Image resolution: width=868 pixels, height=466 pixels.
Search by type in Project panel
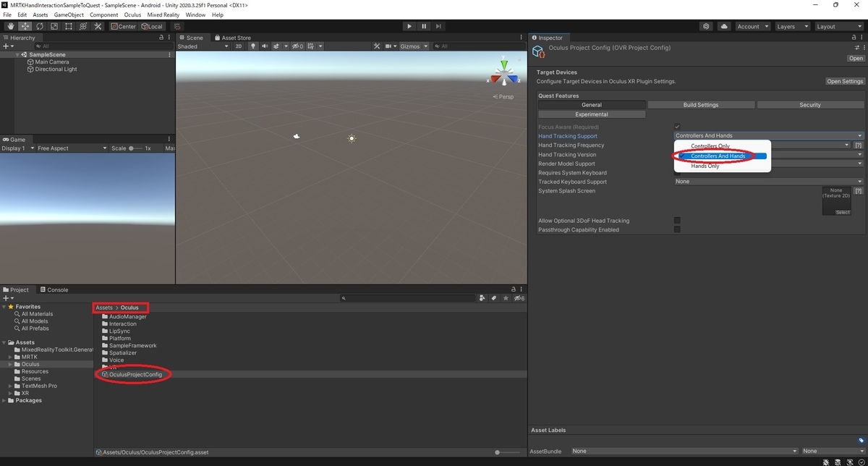tap(482, 298)
